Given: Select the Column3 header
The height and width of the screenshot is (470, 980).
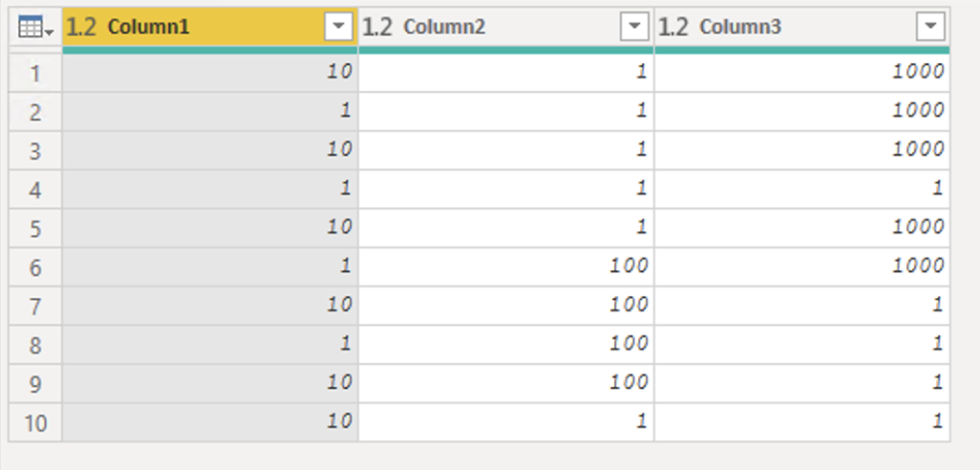Looking at the screenshot, I should (802, 27).
